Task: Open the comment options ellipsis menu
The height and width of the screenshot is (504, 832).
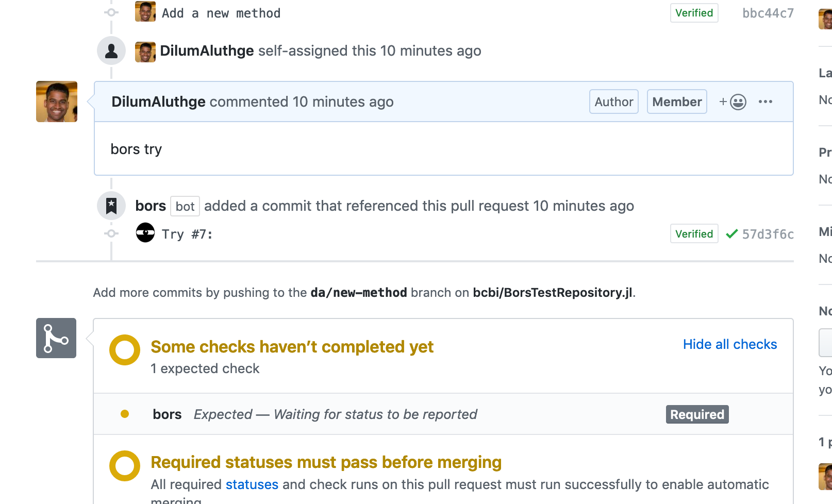Action: [766, 102]
